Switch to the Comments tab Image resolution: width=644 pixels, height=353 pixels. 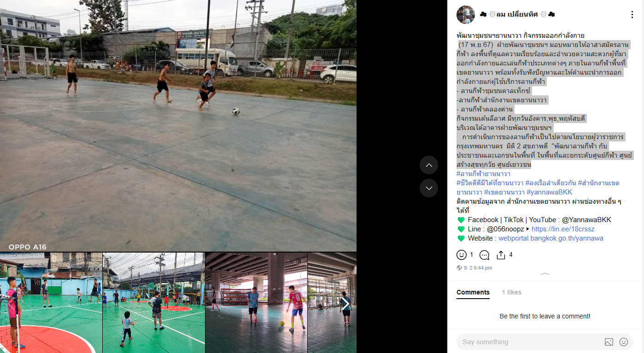tap(473, 292)
